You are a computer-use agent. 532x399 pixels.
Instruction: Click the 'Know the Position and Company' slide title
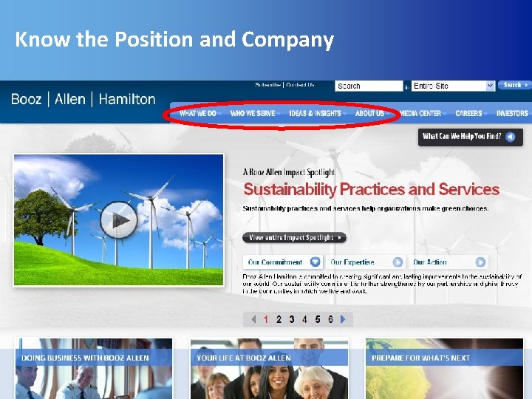tap(174, 39)
